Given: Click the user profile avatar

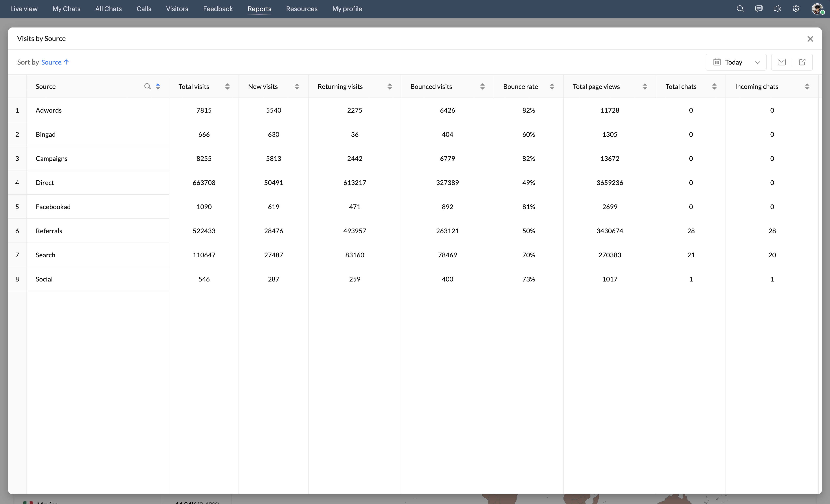Looking at the screenshot, I should coord(817,9).
